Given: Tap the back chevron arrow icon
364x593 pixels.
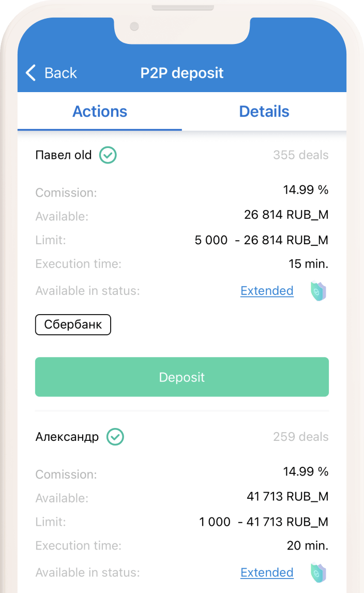Looking at the screenshot, I should [31, 73].
